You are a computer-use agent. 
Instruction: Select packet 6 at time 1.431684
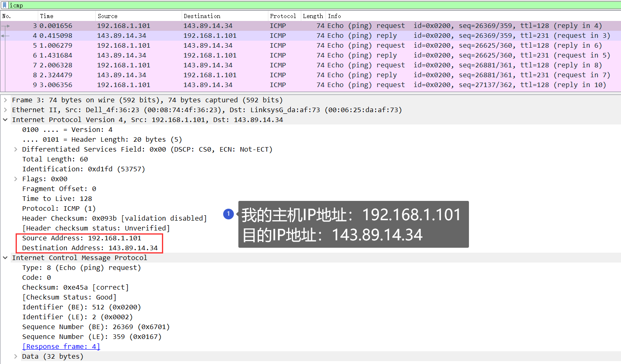coord(310,55)
